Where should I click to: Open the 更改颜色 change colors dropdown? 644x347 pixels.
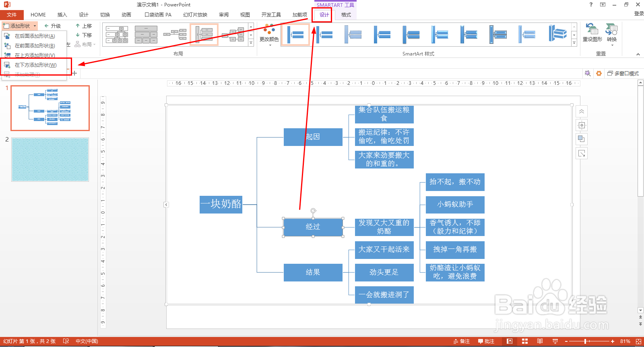pos(269,35)
